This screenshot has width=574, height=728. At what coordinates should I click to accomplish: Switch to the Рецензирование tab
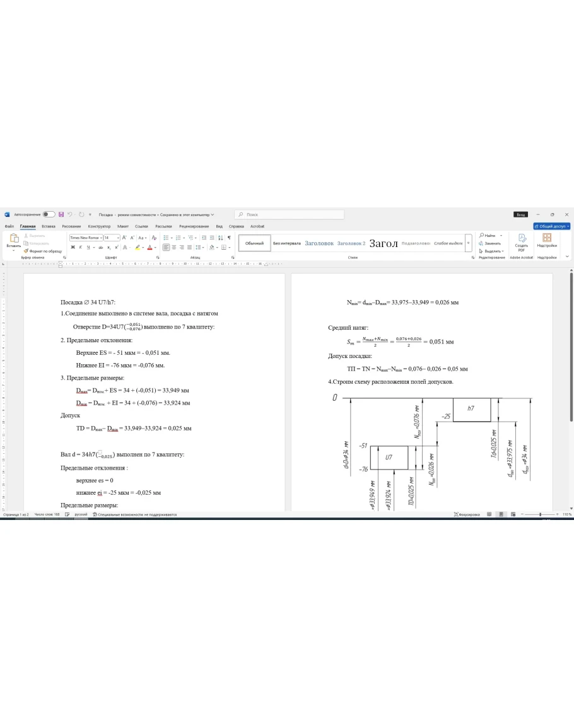coord(194,226)
